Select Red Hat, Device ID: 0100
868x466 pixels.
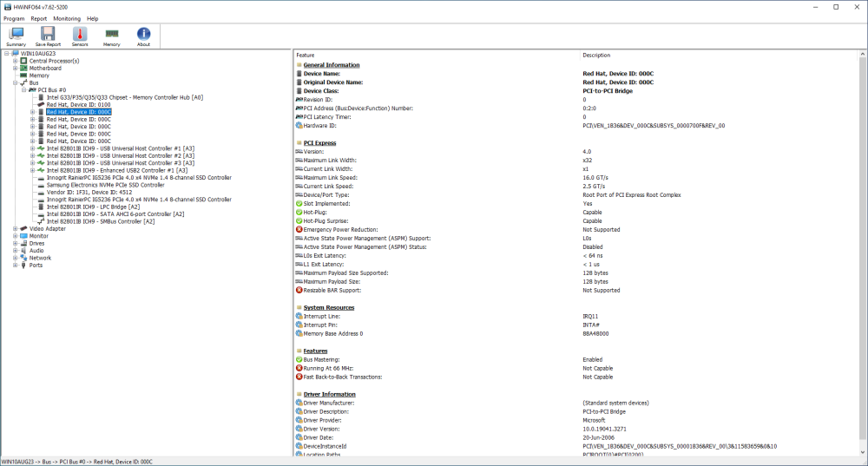tap(78, 105)
